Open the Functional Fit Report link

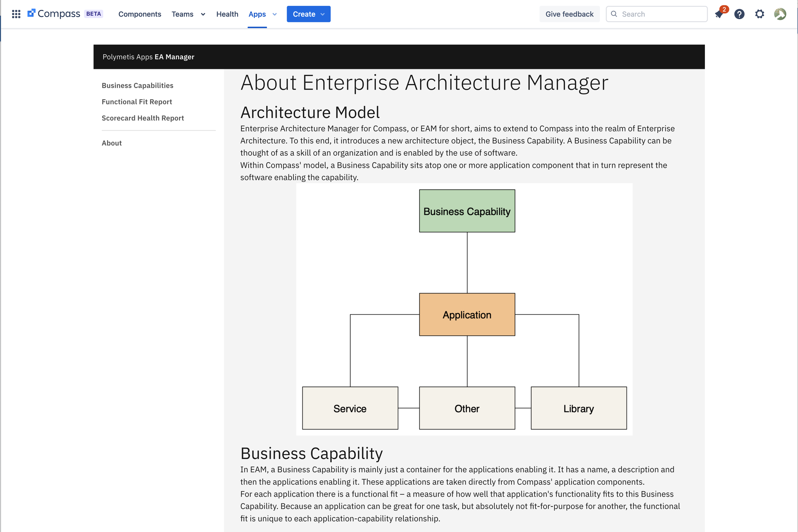click(137, 102)
